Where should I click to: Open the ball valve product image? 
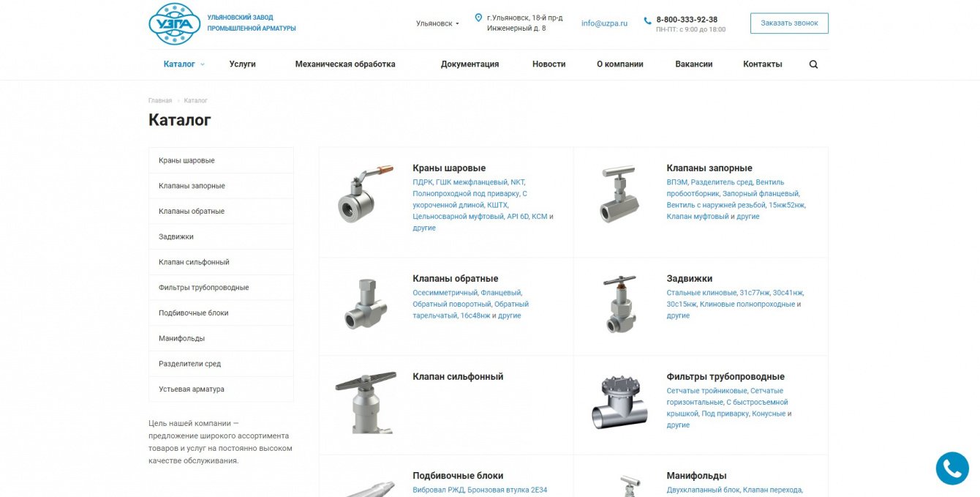361,195
